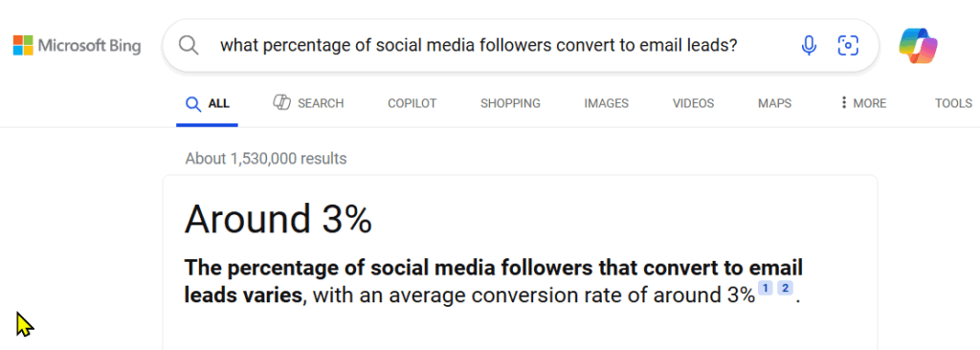Click the bold answer summary text

pos(493,281)
